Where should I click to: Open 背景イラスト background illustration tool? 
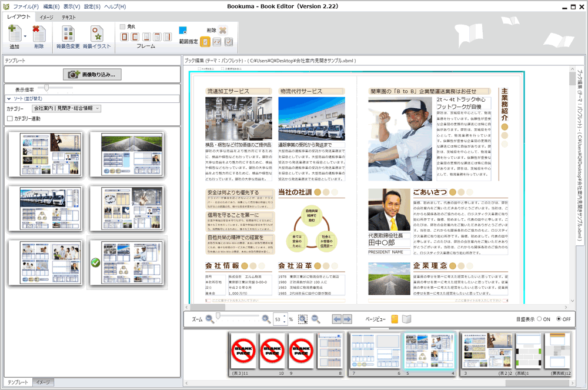[x=96, y=34]
